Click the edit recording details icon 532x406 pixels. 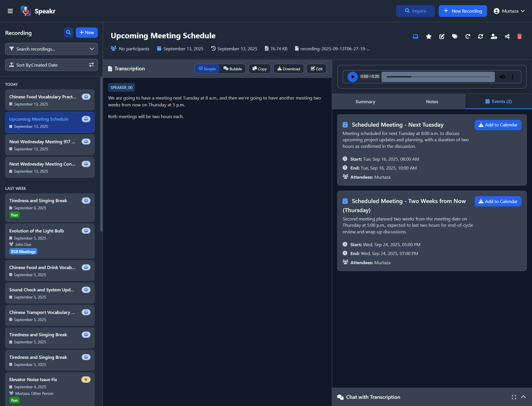442,36
